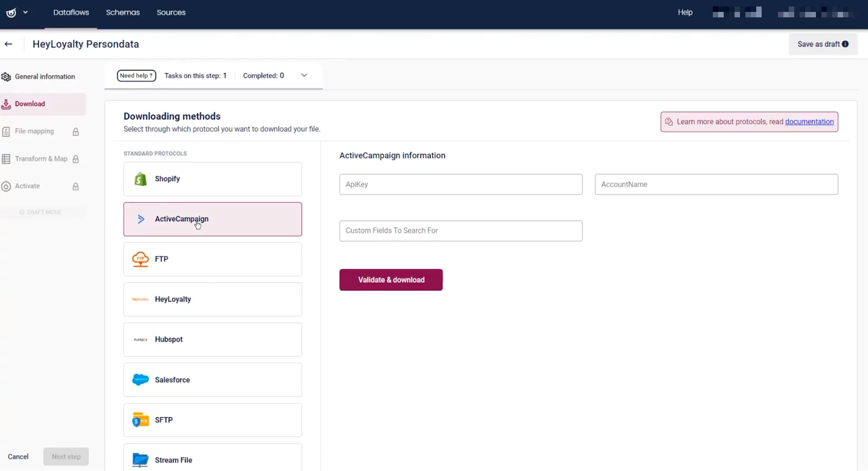Click the ActiveCampaign arrow icon
This screenshot has width=868, height=471.
tap(141, 219)
